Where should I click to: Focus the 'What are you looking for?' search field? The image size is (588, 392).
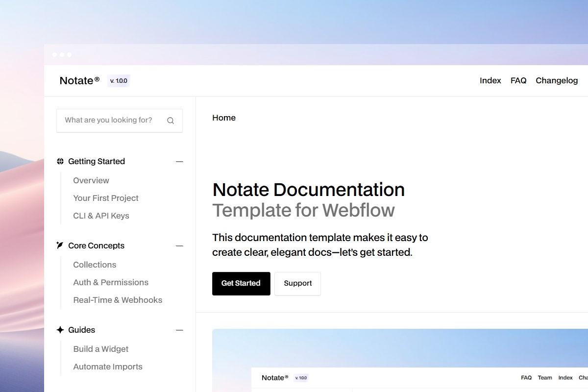(120, 121)
